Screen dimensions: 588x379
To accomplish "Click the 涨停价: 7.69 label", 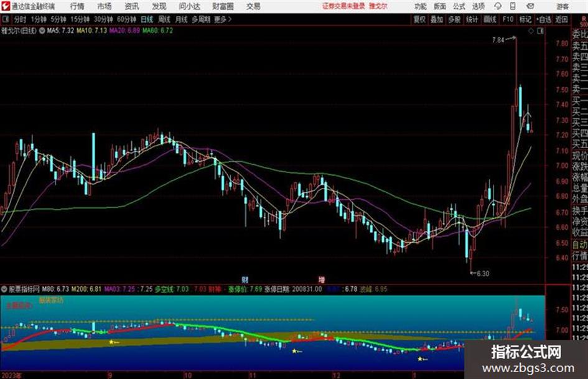I will tap(245, 289).
